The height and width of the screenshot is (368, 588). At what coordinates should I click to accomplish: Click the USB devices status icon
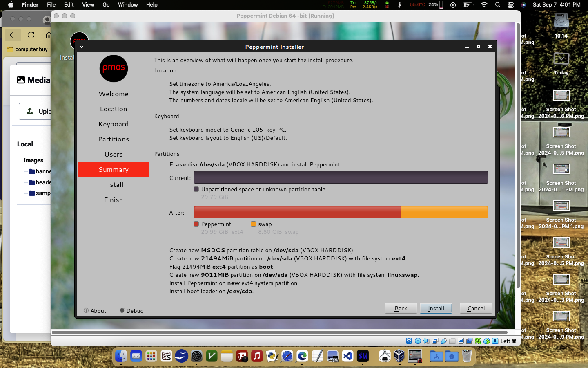point(443,341)
